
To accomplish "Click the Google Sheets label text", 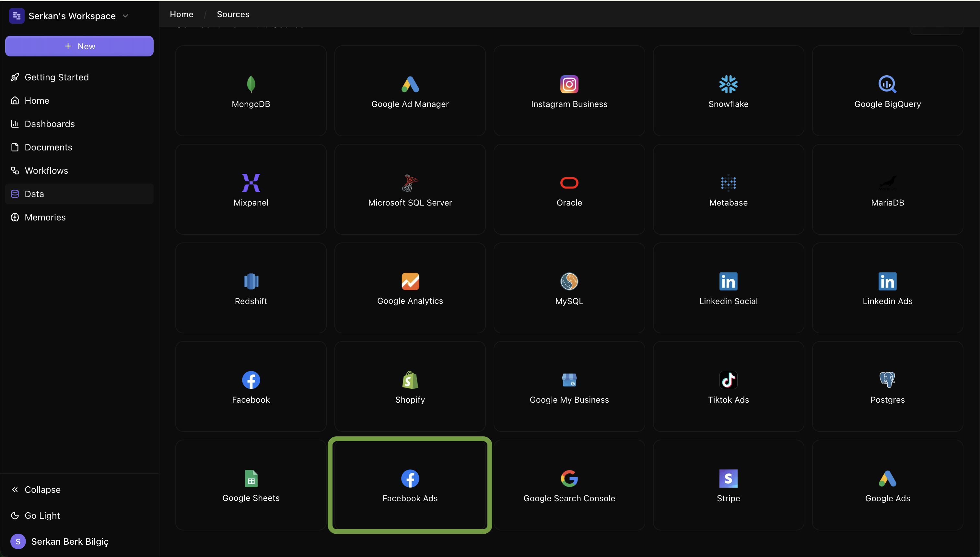I will [x=251, y=498].
